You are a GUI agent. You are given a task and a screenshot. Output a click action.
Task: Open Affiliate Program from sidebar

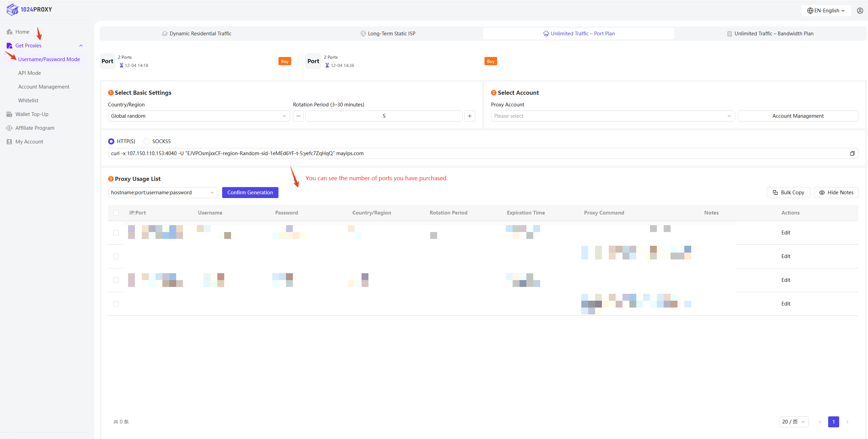(x=35, y=128)
